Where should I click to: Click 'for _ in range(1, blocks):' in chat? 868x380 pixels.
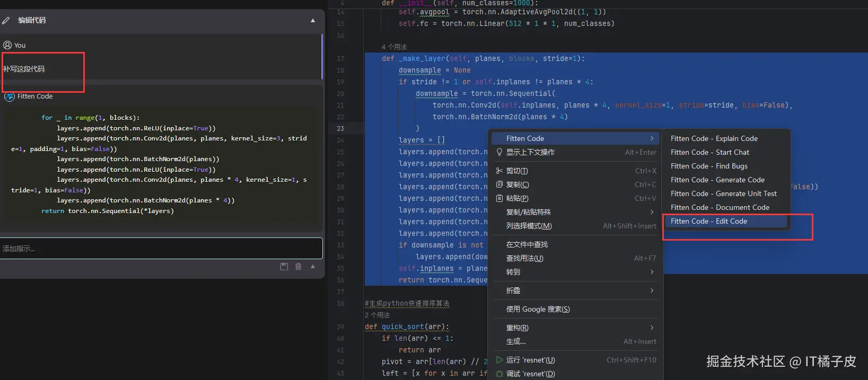(91, 118)
